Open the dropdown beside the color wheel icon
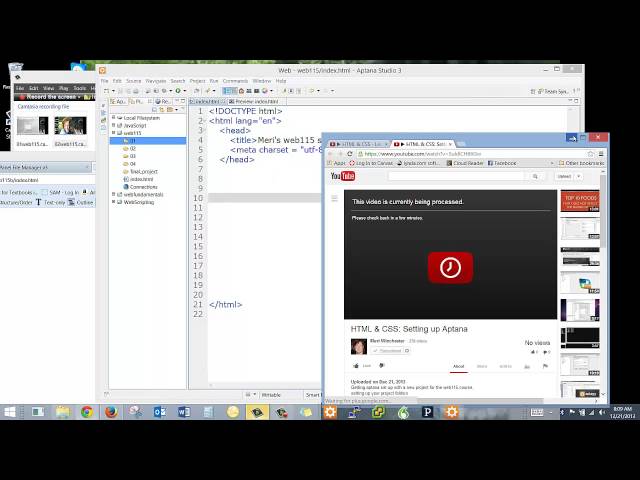Screen dimensions: 640x480 (271, 91)
